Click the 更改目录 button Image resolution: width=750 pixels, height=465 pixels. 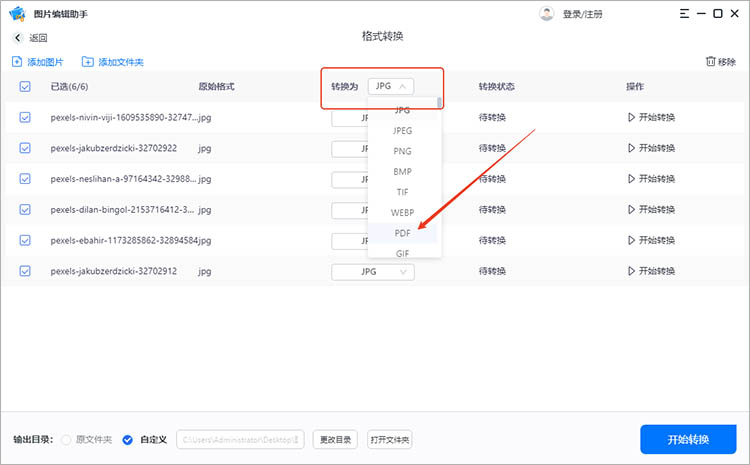point(335,440)
